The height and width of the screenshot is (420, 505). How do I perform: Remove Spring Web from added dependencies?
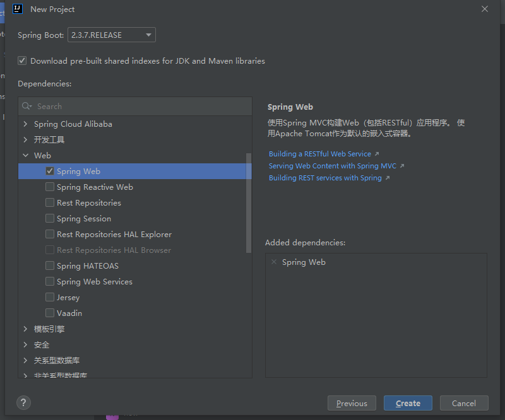(x=274, y=262)
